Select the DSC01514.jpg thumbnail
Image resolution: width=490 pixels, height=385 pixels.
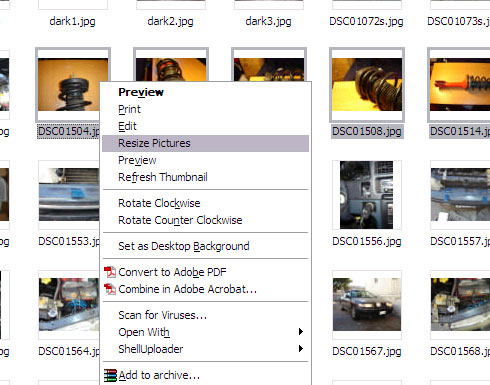(x=460, y=84)
